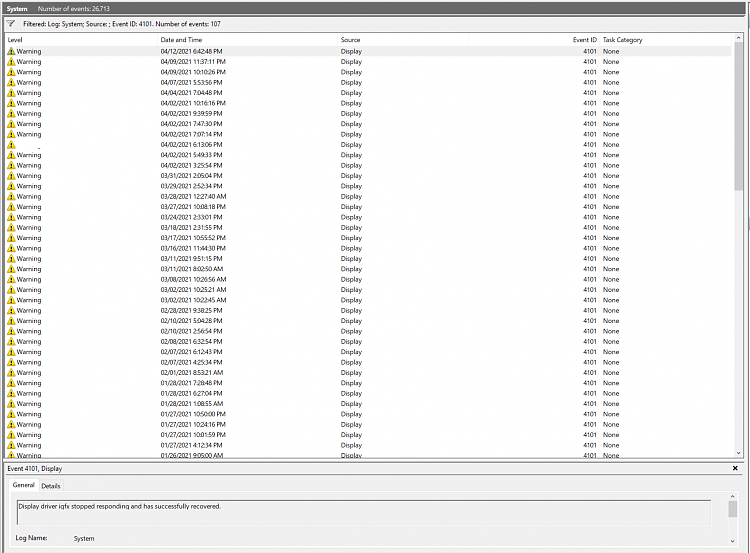Select the date '03/27/2021 10:08:18 PM'

(193, 207)
